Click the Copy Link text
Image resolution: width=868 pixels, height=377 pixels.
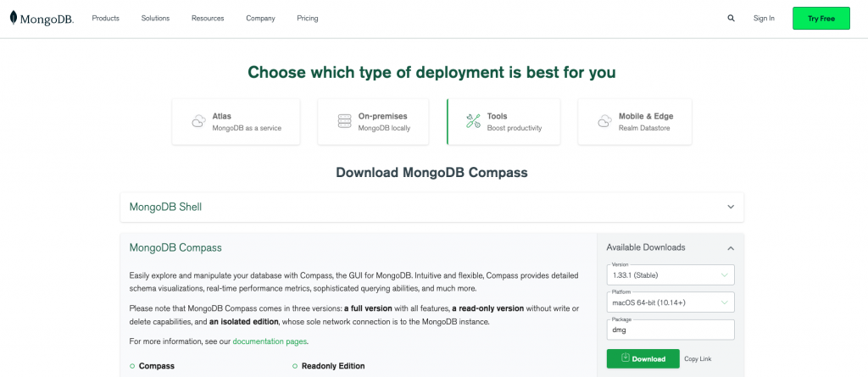(698, 358)
